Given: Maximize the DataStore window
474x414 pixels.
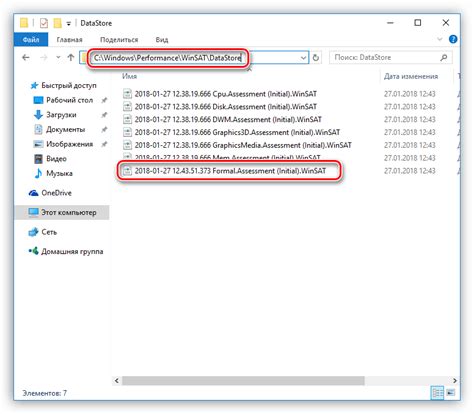Looking at the screenshot, I should tap(418, 23).
